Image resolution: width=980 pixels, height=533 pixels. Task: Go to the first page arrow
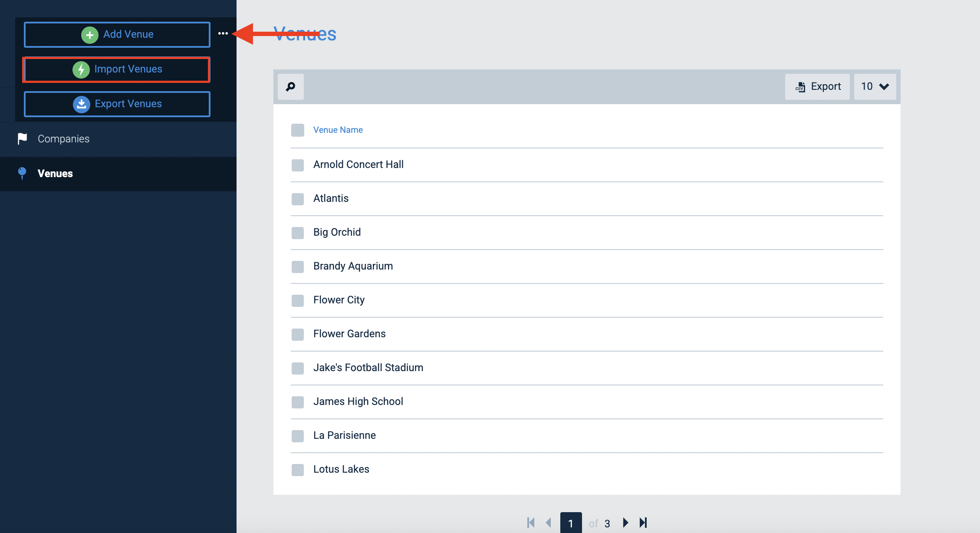click(531, 523)
